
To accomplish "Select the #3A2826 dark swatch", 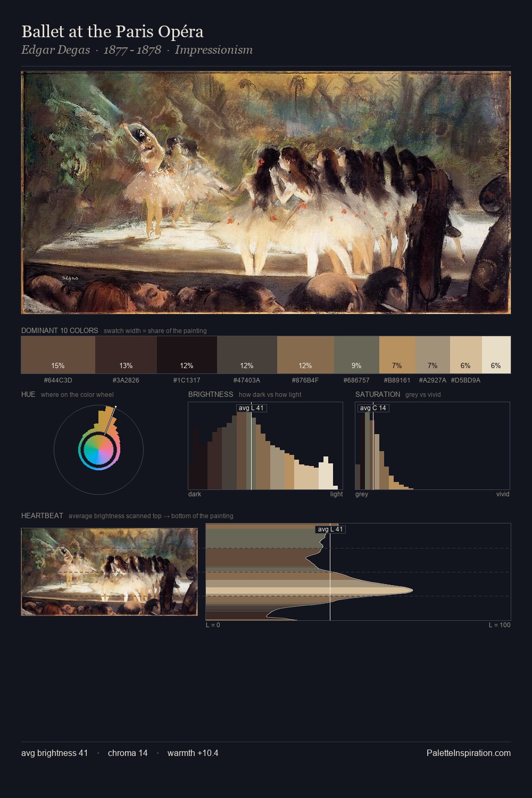I will click(126, 355).
